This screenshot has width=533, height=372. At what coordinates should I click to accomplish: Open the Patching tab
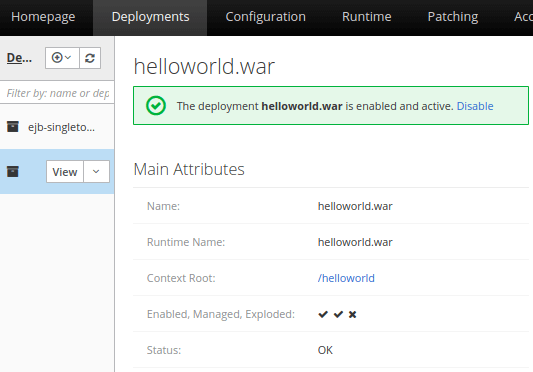coord(453,17)
